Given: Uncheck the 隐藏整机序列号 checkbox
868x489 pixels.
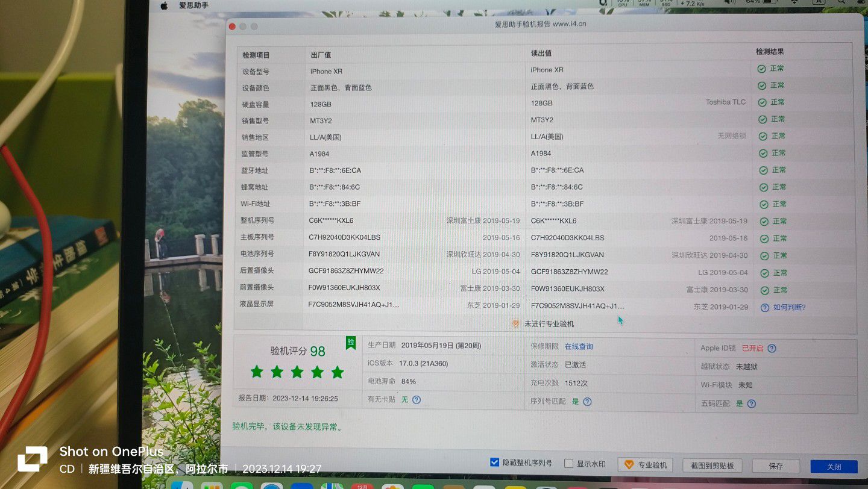Looking at the screenshot, I should 494,463.
